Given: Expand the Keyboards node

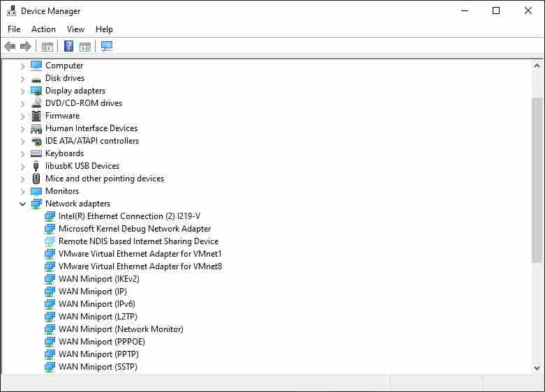Looking at the screenshot, I should [x=22, y=153].
